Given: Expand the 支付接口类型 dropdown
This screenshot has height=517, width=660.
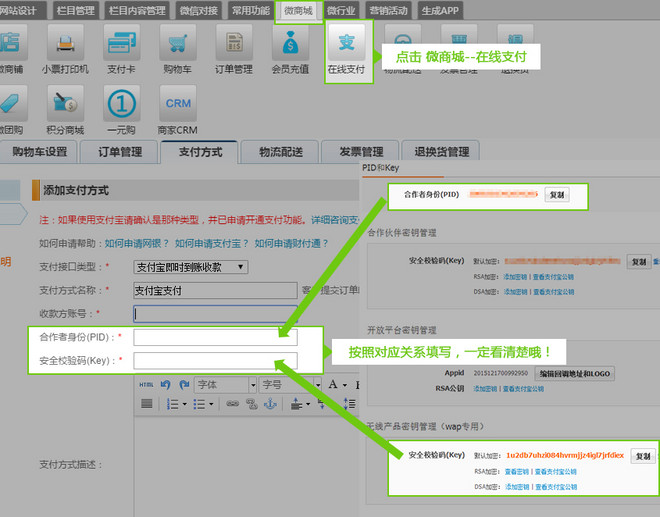Looking at the screenshot, I should [x=190, y=267].
